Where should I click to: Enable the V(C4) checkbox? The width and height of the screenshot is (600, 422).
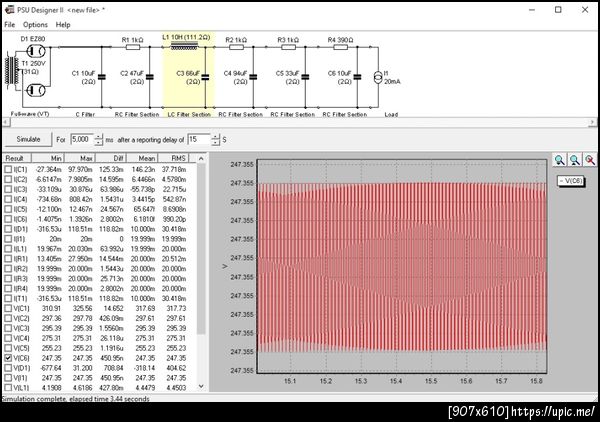tap(8, 338)
